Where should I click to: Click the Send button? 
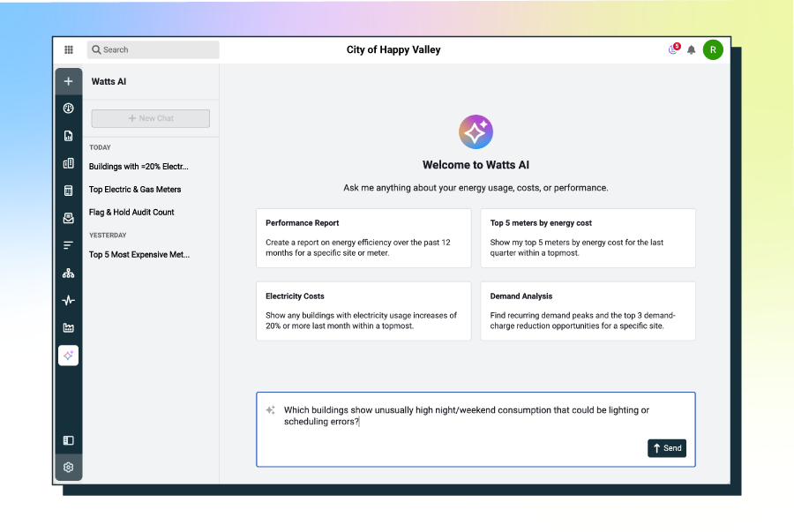(x=667, y=448)
